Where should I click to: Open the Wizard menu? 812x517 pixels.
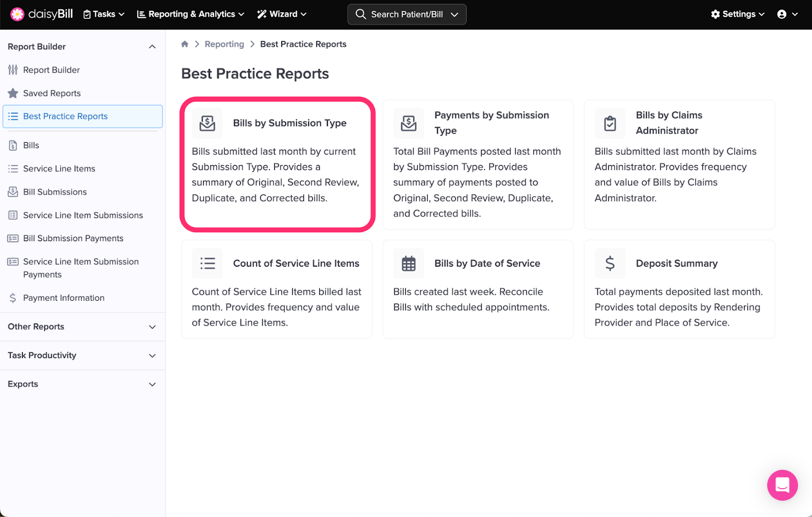(282, 14)
